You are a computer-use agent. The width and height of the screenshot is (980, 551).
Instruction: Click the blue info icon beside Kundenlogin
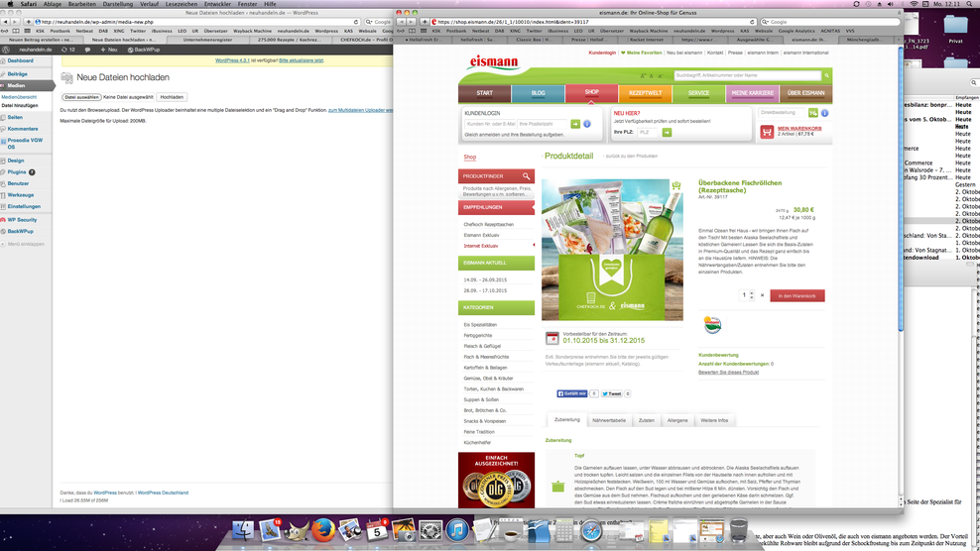tap(587, 124)
